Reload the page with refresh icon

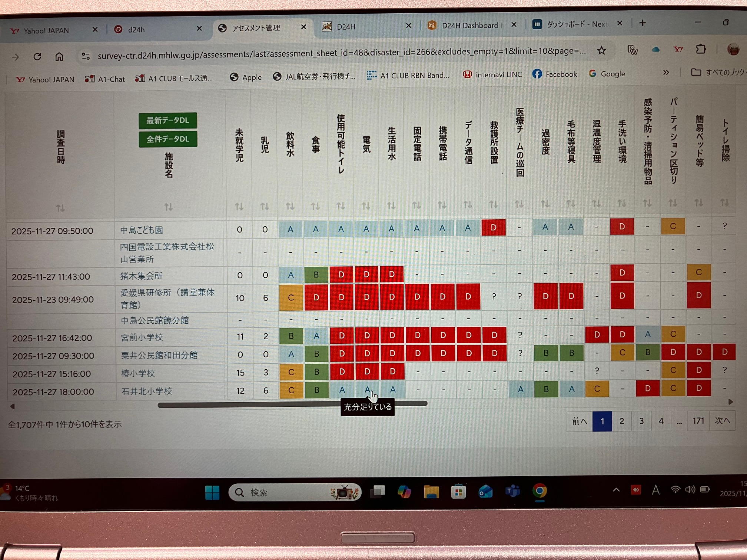(x=37, y=57)
